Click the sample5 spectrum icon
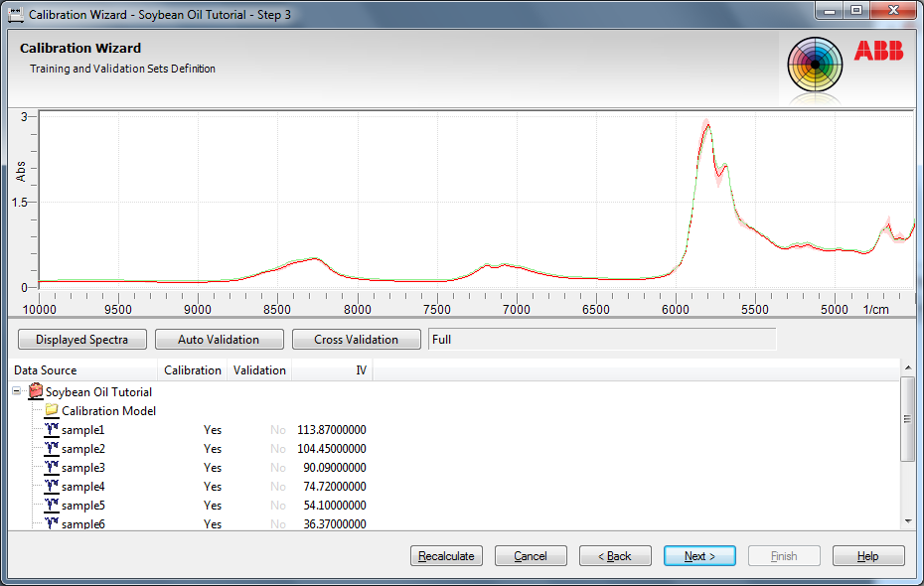 pyautogui.click(x=52, y=506)
